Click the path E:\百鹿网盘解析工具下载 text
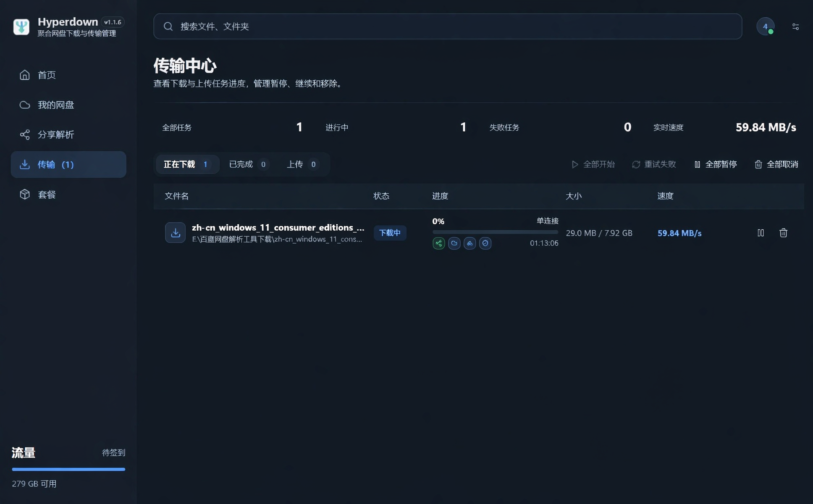This screenshot has height=504, width=813. click(x=277, y=239)
